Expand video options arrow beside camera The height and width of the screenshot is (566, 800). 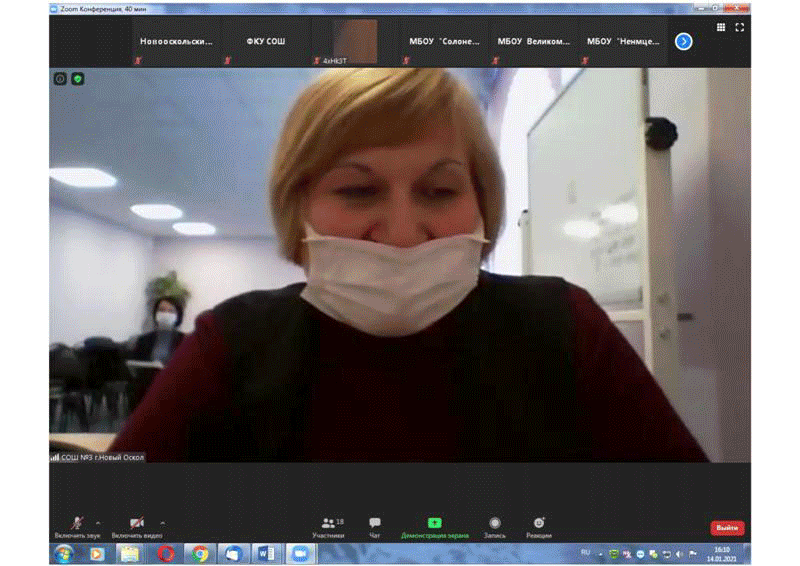(162, 522)
